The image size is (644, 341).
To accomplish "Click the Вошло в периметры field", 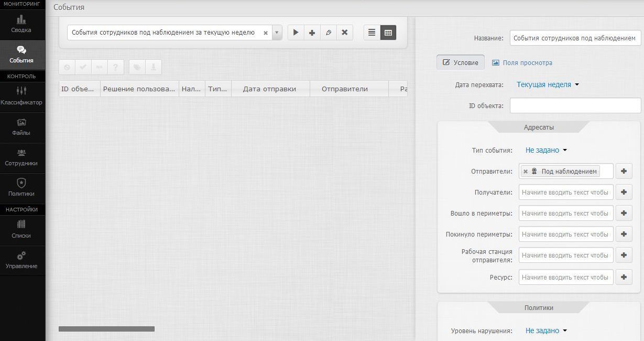I will click(x=566, y=213).
